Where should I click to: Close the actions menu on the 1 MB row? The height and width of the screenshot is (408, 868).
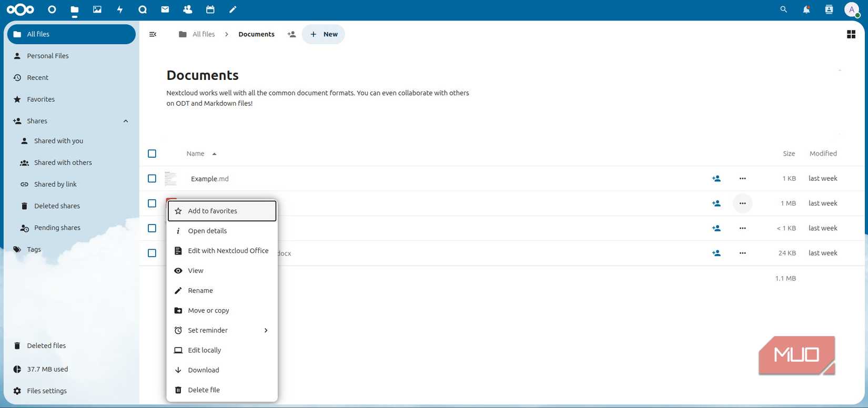click(x=742, y=203)
